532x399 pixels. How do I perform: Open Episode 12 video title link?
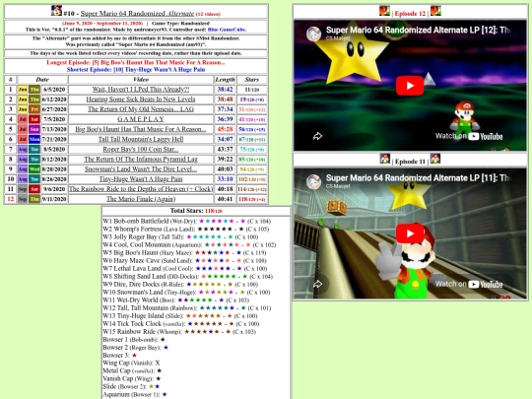(418, 30)
